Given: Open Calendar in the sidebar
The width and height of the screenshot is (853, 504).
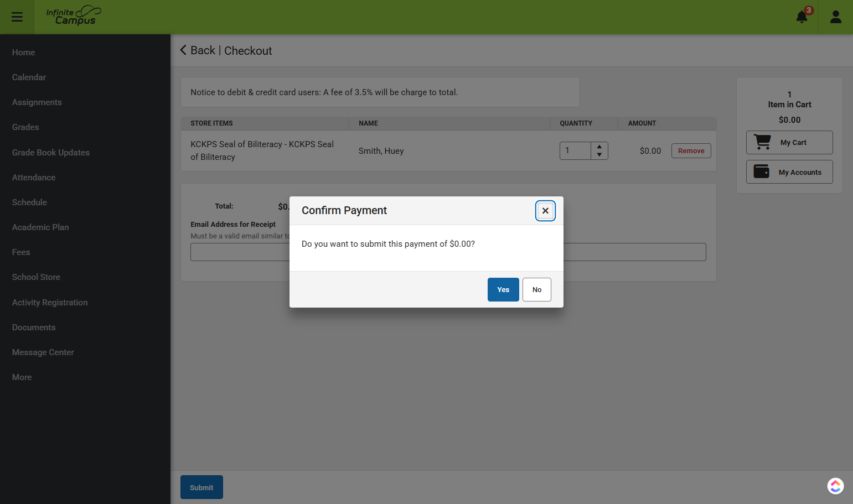Looking at the screenshot, I should tap(29, 77).
